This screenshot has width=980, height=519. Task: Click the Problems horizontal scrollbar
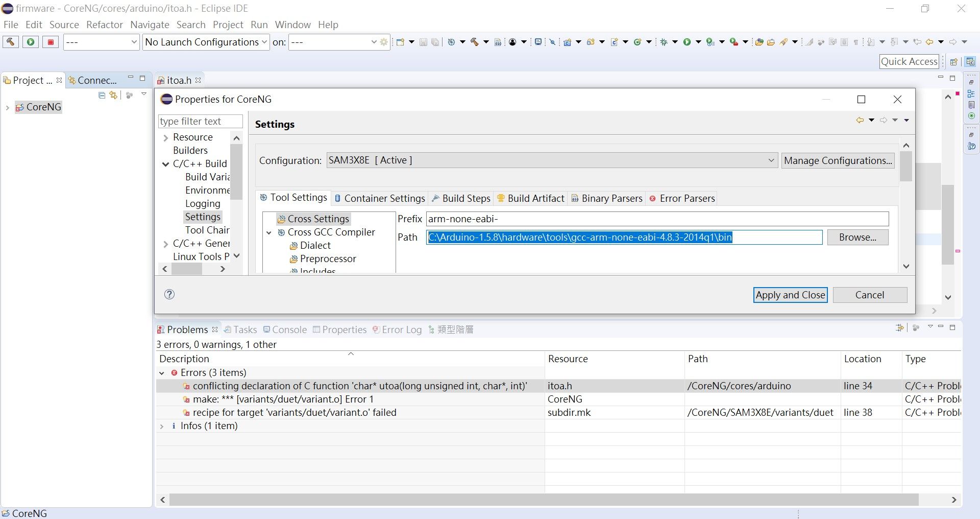coord(544,500)
